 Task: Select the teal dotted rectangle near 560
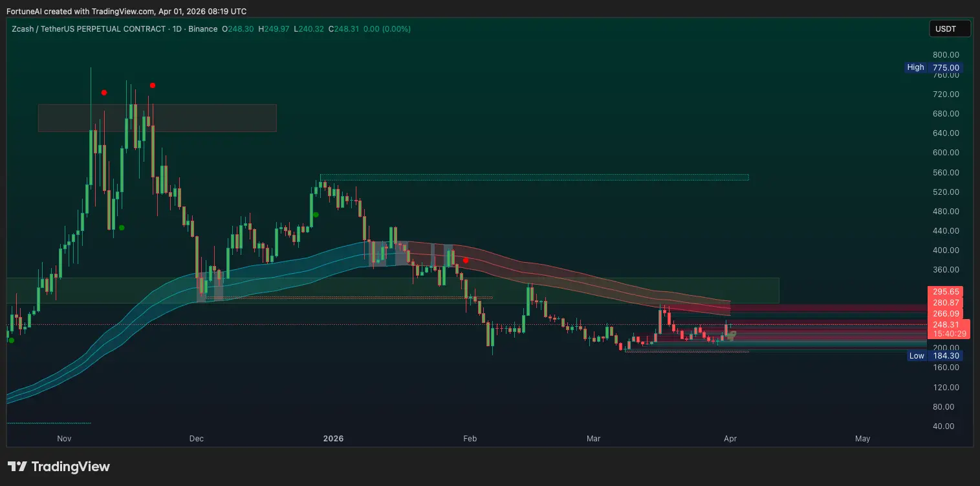click(x=534, y=177)
